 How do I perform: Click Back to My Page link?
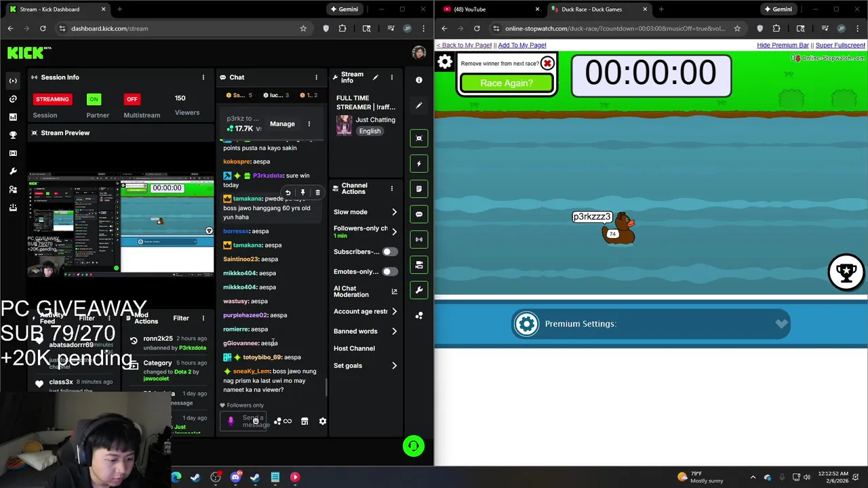pyautogui.click(x=464, y=45)
